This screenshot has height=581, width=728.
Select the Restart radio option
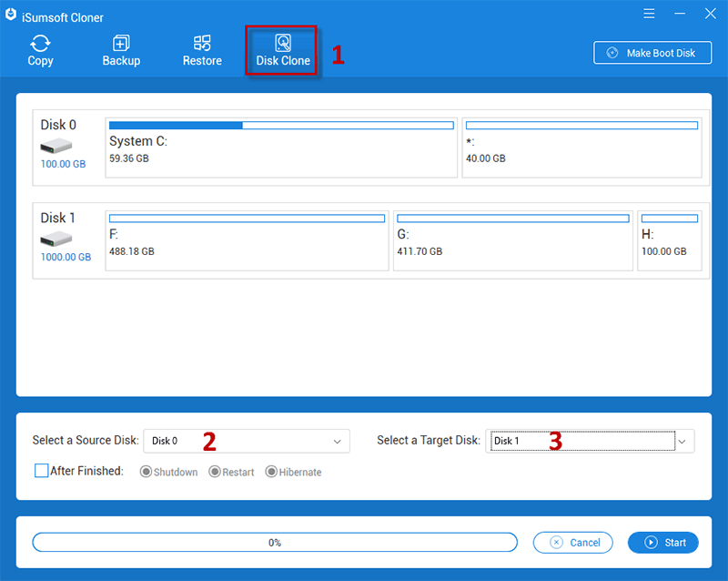click(215, 472)
